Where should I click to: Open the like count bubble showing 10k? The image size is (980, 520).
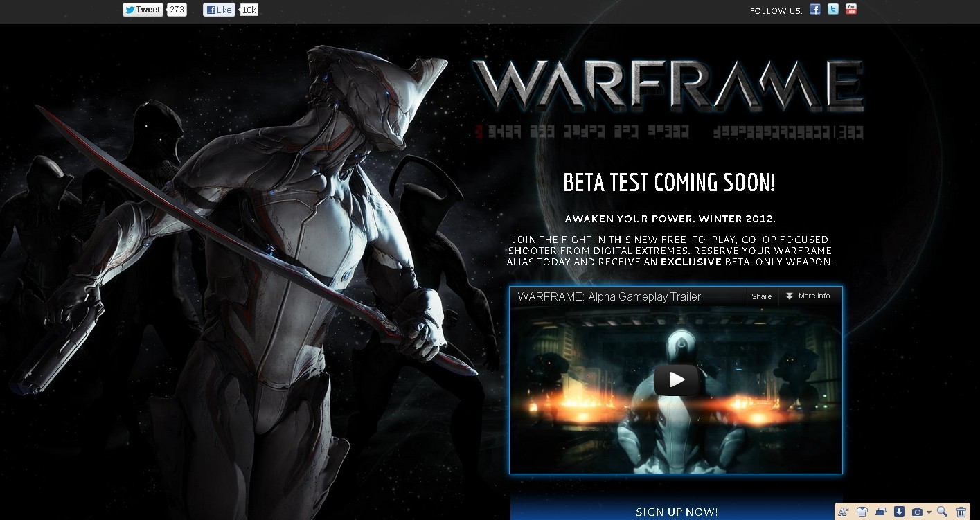tap(249, 10)
